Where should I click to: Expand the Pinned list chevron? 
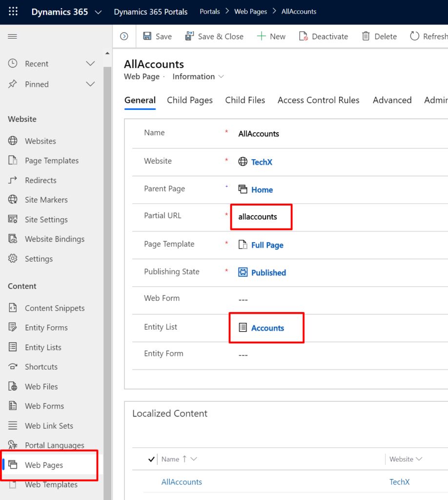pyautogui.click(x=90, y=84)
